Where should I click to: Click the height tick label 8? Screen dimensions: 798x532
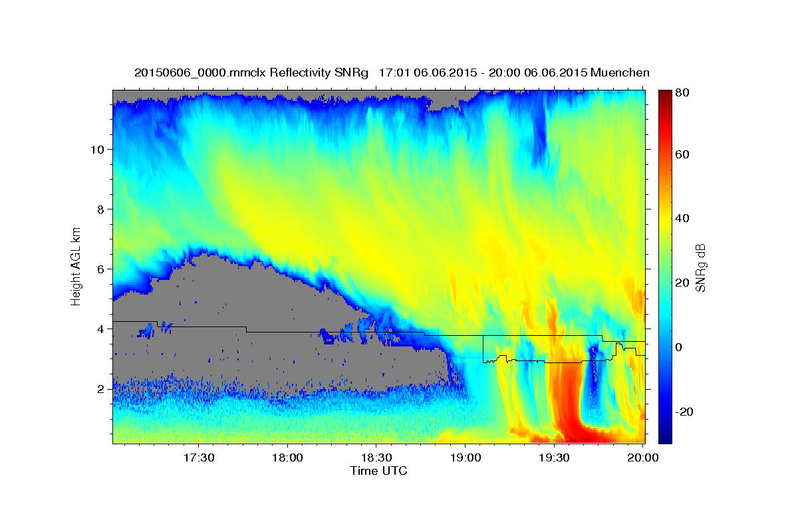100,209
